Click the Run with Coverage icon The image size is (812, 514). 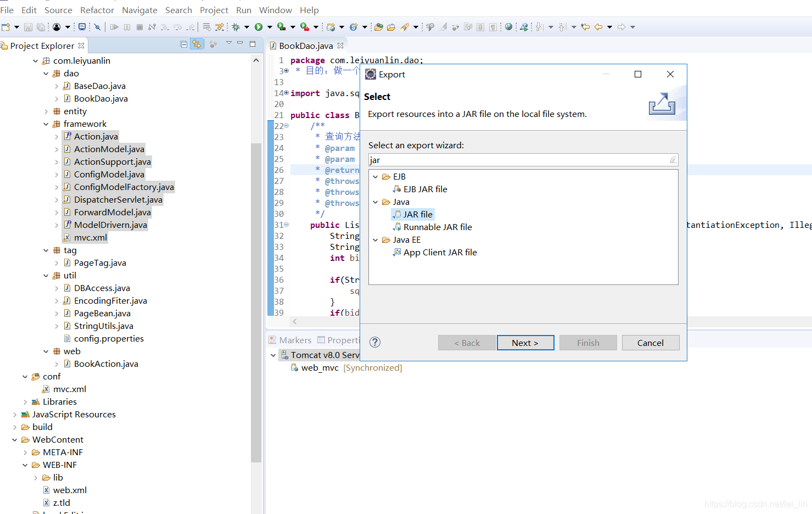tap(281, 27)
